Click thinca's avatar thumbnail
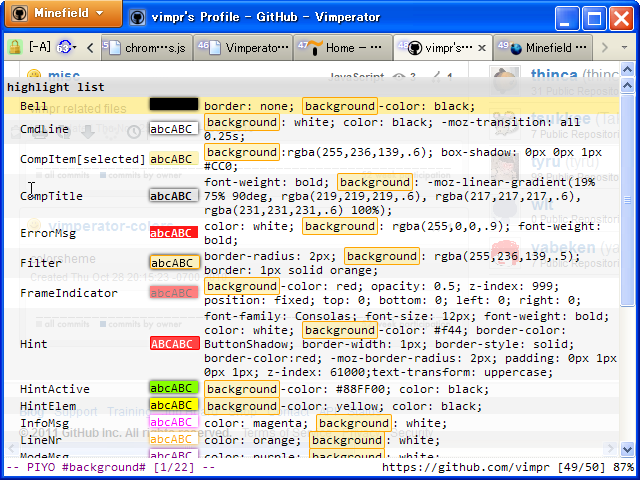640x480 pixels. click(505, 81)
